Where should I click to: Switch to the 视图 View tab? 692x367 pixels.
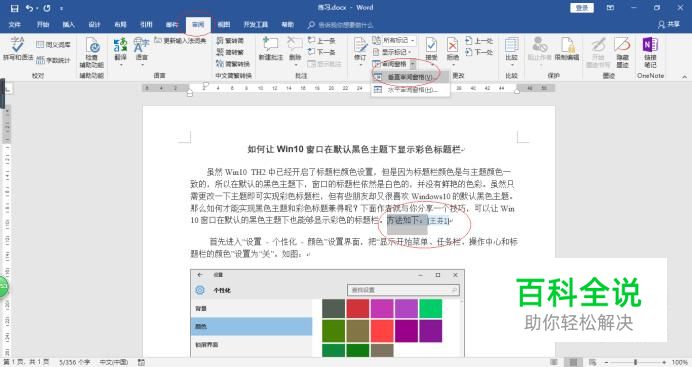tap(224, 25)
